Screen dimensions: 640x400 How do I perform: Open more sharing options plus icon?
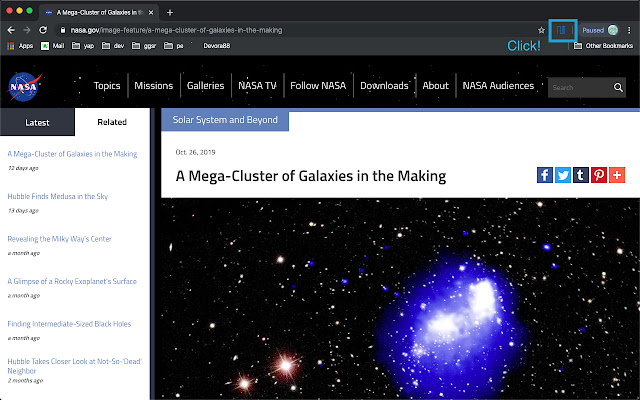click(x=617, y=175)
